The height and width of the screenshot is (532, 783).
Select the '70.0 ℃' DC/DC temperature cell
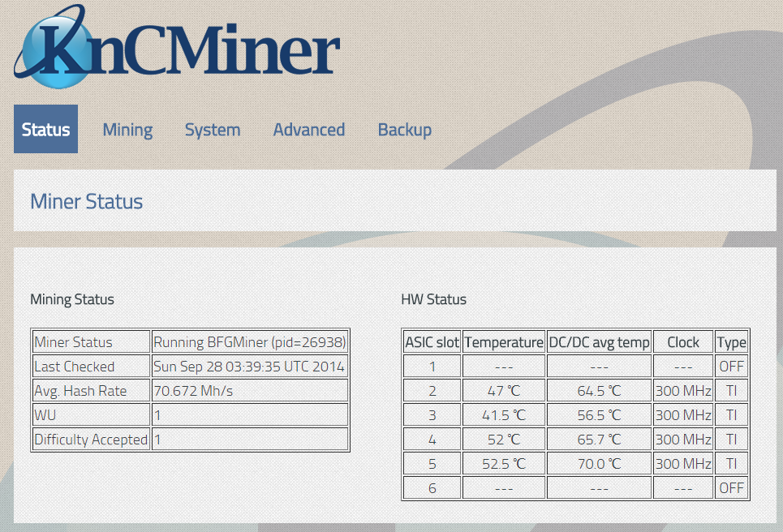click(600, 464)
